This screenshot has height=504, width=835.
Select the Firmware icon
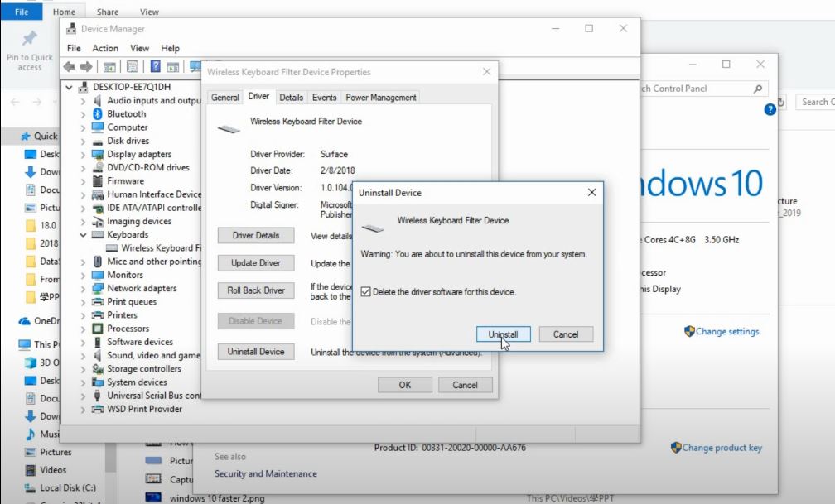[98, 181]
